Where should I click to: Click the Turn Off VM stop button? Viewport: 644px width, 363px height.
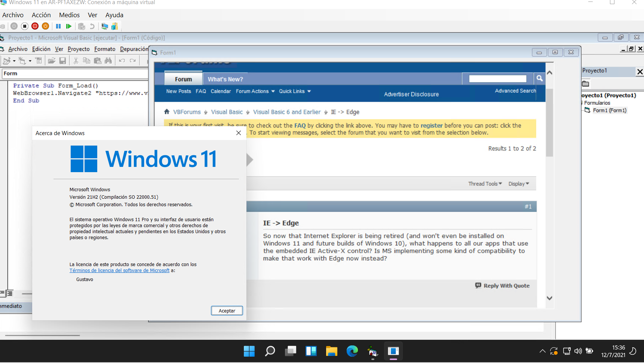tap(25, 26)
